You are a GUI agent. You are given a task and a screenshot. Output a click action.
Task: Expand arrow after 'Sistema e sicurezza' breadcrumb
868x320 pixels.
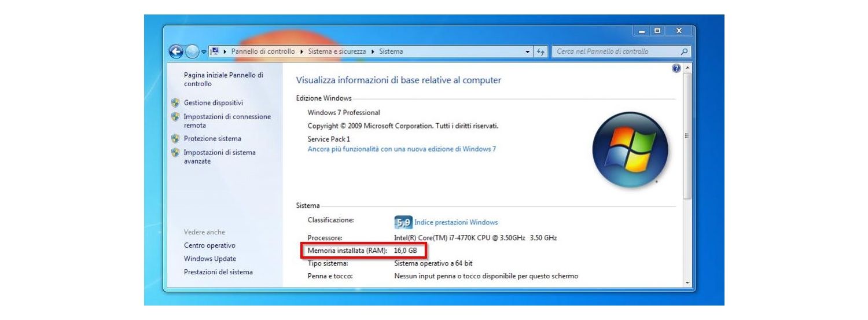coord(373,52)
